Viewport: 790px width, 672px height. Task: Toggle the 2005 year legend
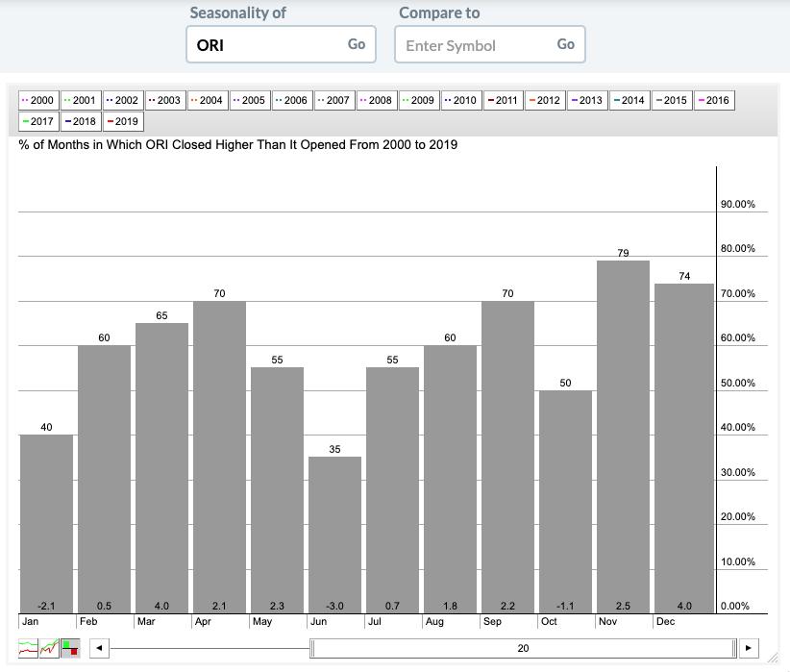251,100
